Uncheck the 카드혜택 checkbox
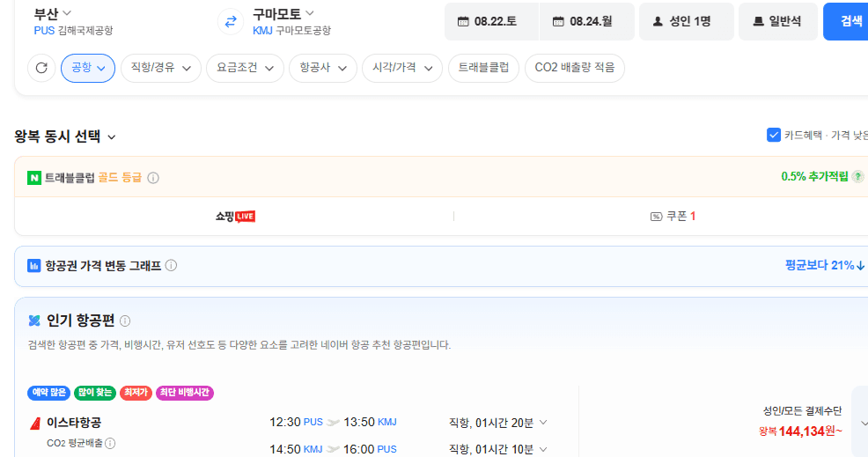The width and height of the screenshot is (868, 457). tap(773, 135)
